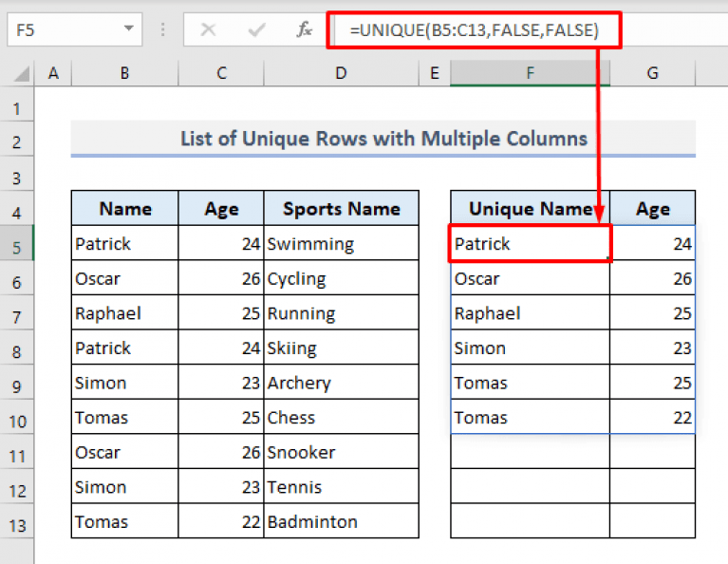
Task: Select the 'Skiing' cell
Action: pos(342,348)
